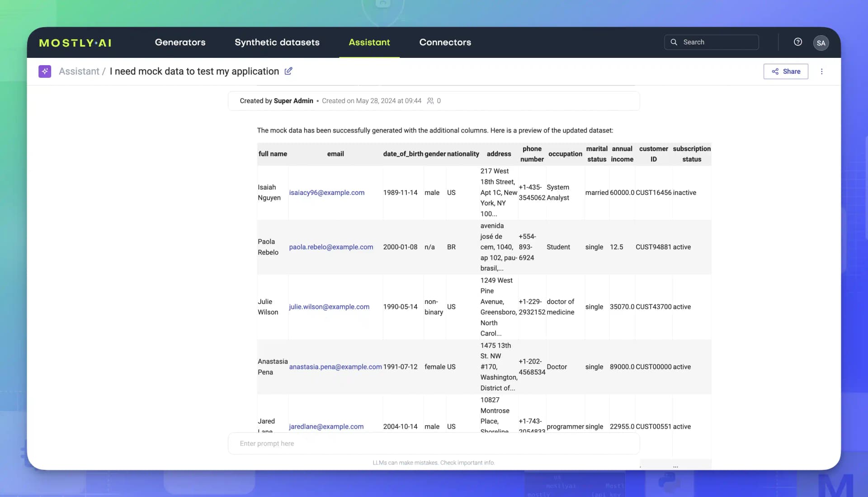Open the Synthetic datasets tab
Viewport: 868px width, 497px height.
(277, 42)
